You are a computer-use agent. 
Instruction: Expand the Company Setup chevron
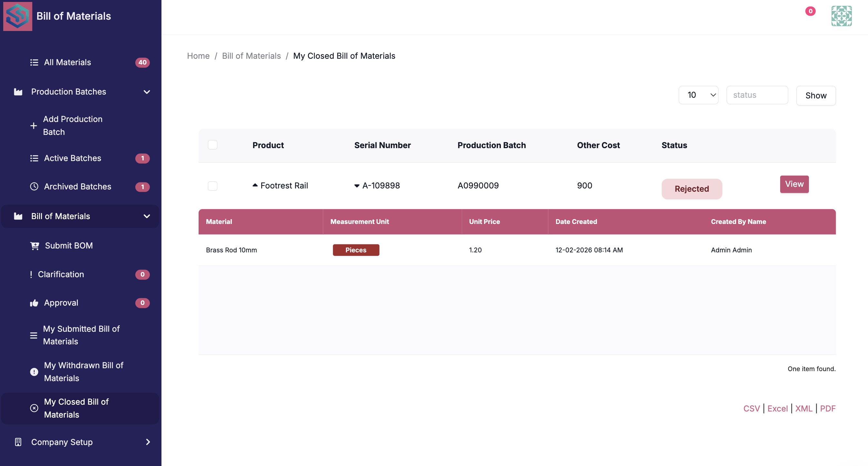[x=148, y=442]
